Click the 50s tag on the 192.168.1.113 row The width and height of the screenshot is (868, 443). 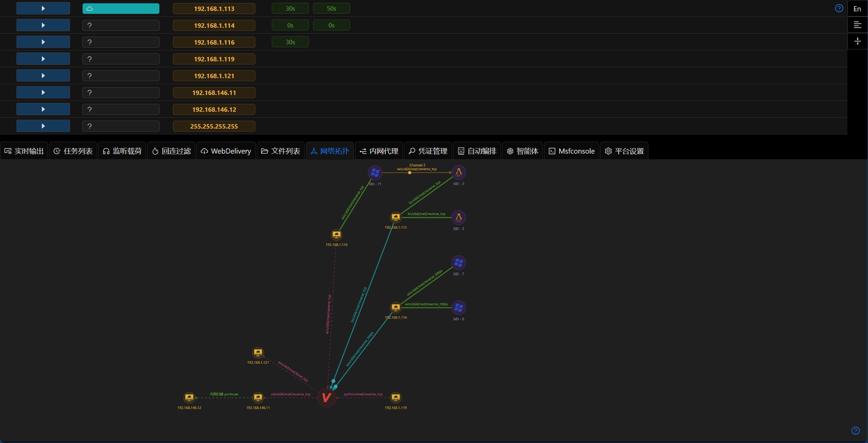332,9
